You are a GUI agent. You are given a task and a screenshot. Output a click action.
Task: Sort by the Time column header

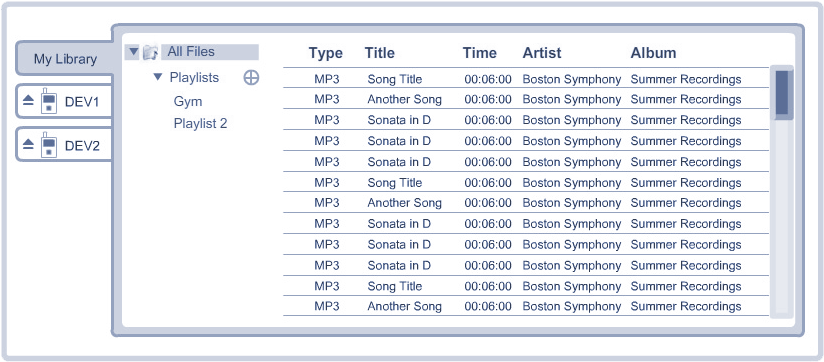point(479,53)
